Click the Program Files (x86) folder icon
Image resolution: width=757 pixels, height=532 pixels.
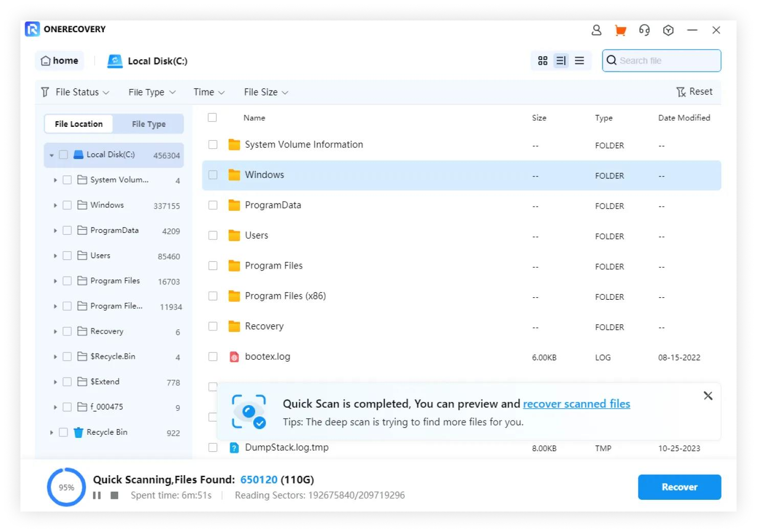(234, 296)
